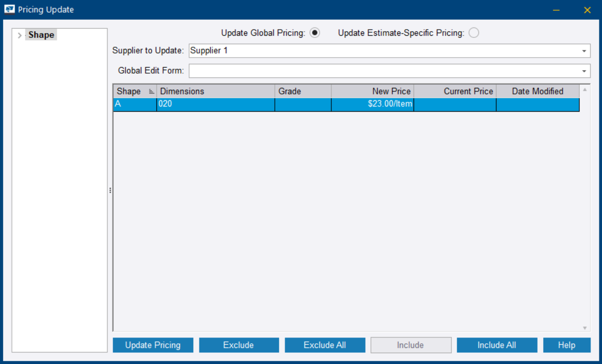Click the Include All button
The image size is (602, 364).
497,345
